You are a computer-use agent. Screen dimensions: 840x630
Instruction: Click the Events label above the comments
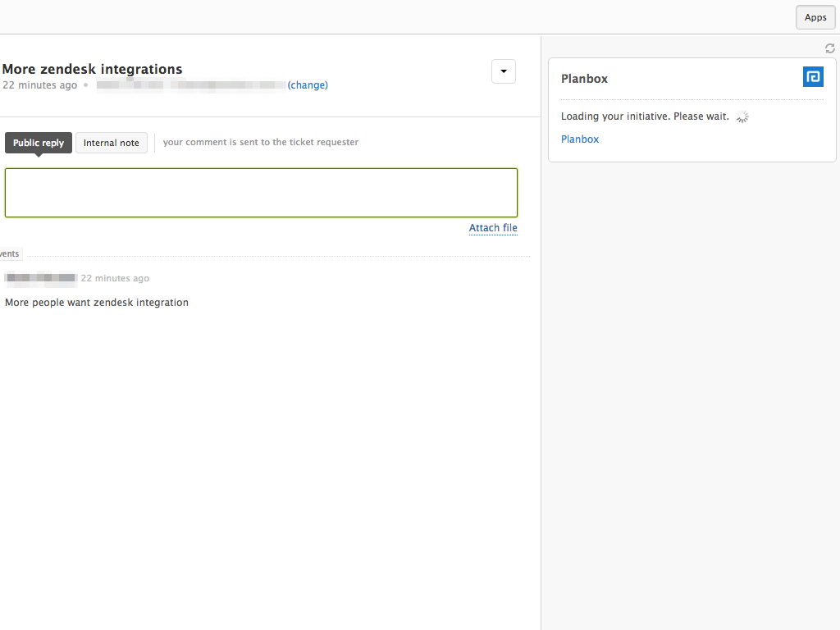(10, 254)
